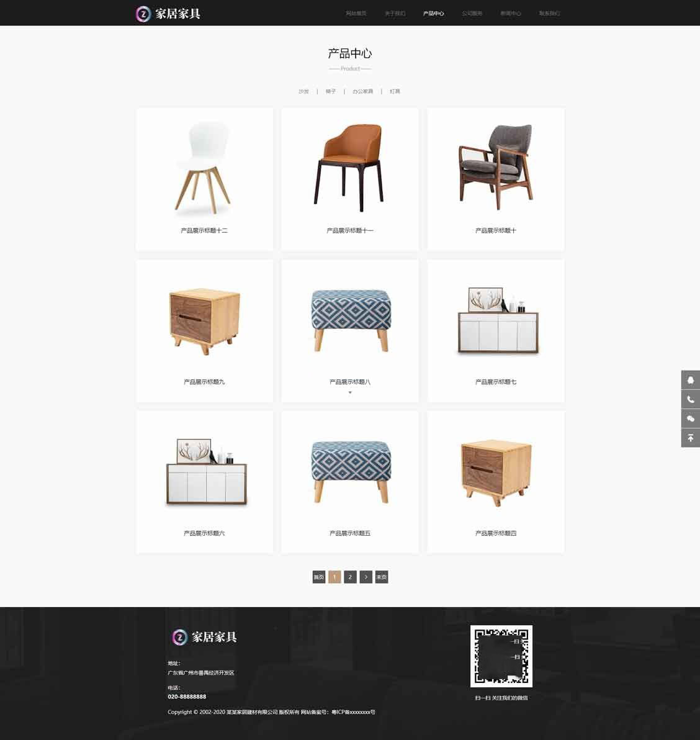Click the 首页 first-page pagination button

point(319,577)
